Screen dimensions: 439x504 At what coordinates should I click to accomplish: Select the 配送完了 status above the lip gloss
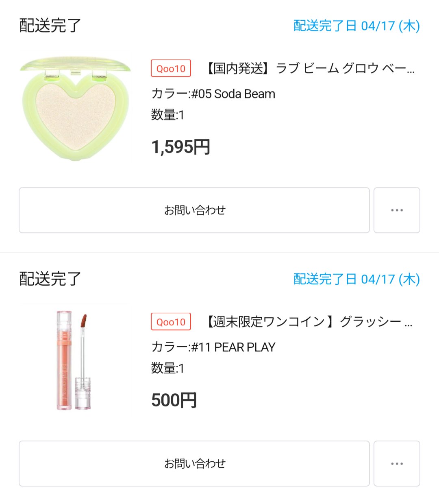click(x=50, y=279)
